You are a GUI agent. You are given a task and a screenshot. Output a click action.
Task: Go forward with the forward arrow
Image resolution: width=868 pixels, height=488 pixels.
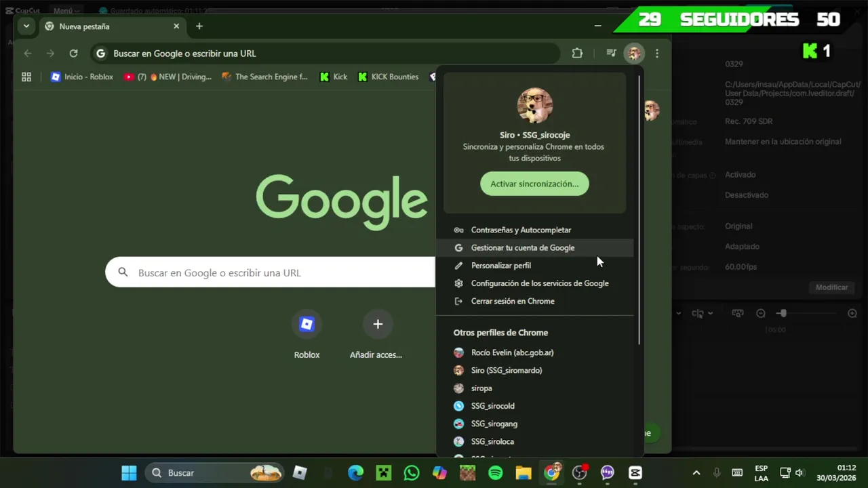tap(50, 54)
